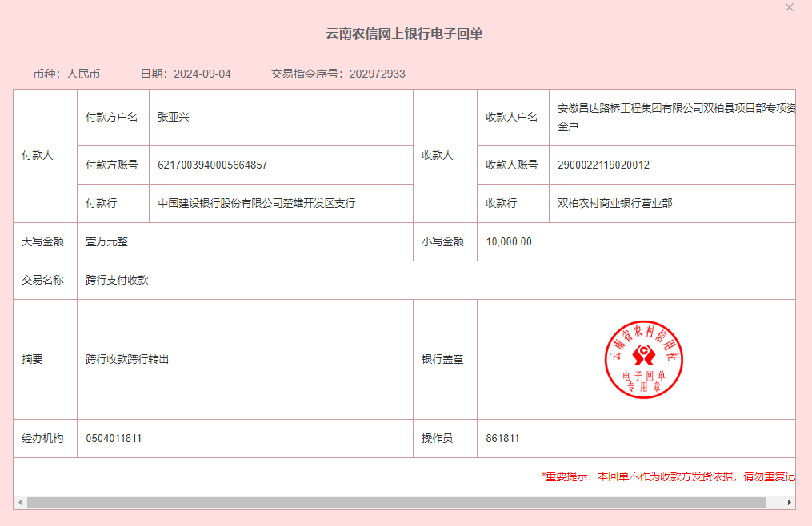Viewport: 812px width, 526px height.
Task: Click the horizontal scrollbar right arrow
Action: click(790, 503)
